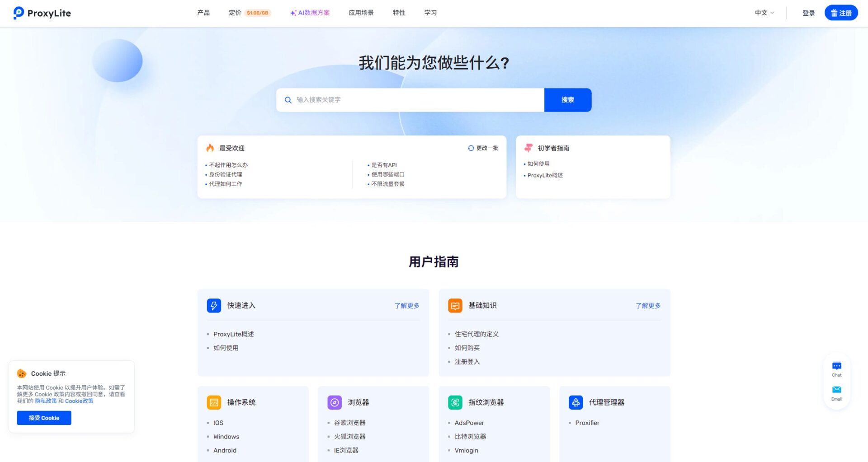Open 身份验证代理 topic
Image resolution: width=868 pixels, height=462 pixels.
point(226,175)
